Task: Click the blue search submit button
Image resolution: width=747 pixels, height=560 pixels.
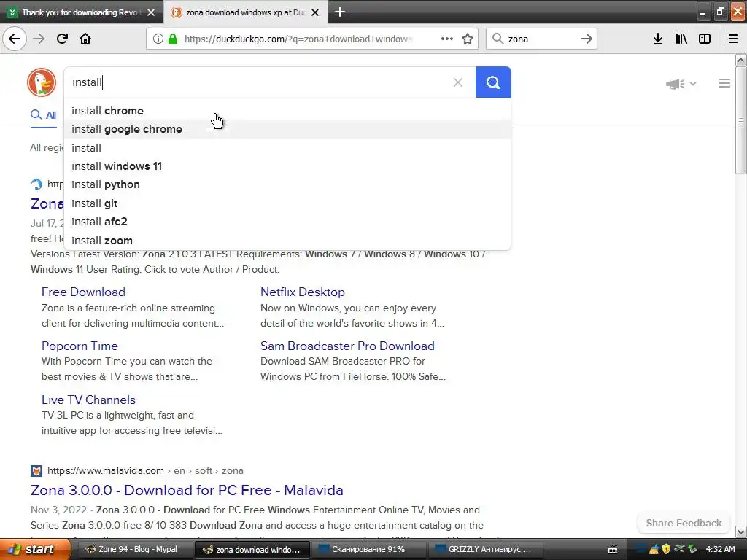Action: pyautogui.click(x=493, y=82)
